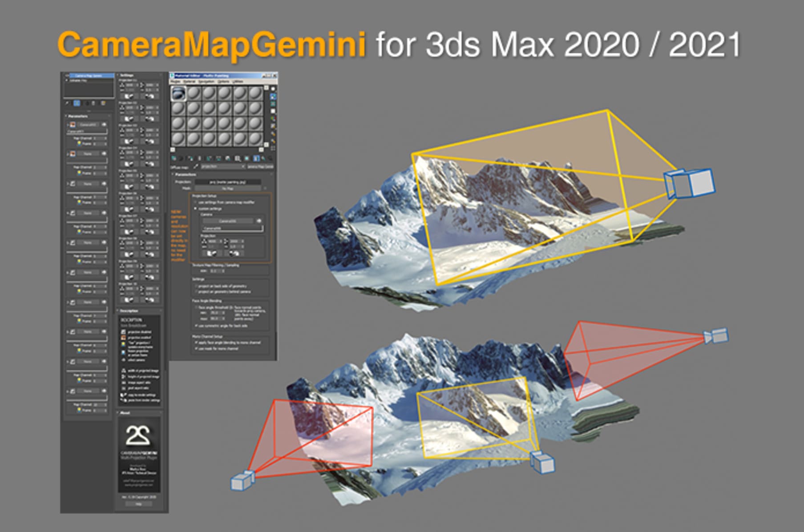
Task: Click the Put Material to Scene icon
Action: (181, 158)
